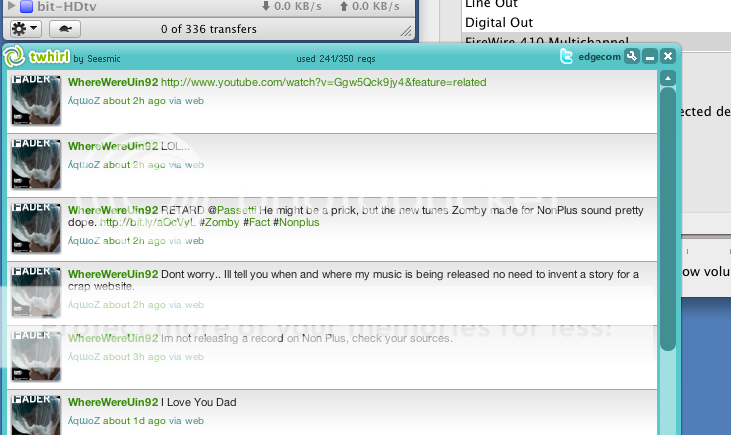Click the avatar on the "LOL" tweet
The height and width of the screenshot is (435, 731).
36,164
